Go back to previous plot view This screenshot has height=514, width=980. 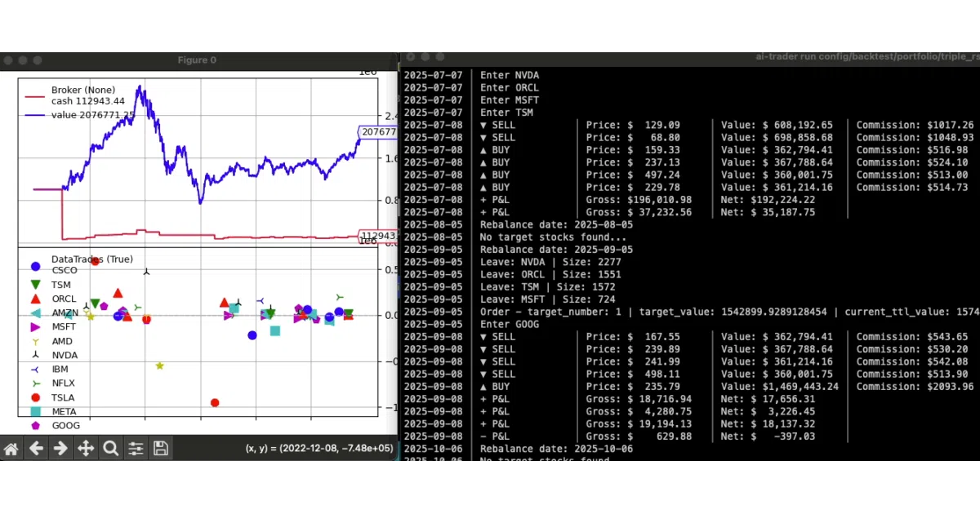(x=36, y=448)
